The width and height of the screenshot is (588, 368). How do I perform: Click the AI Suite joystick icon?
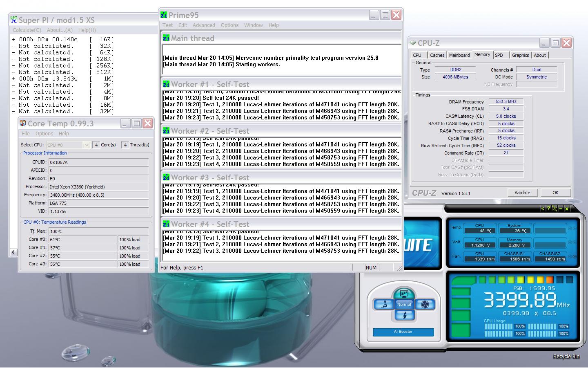[x=384, y=304]
